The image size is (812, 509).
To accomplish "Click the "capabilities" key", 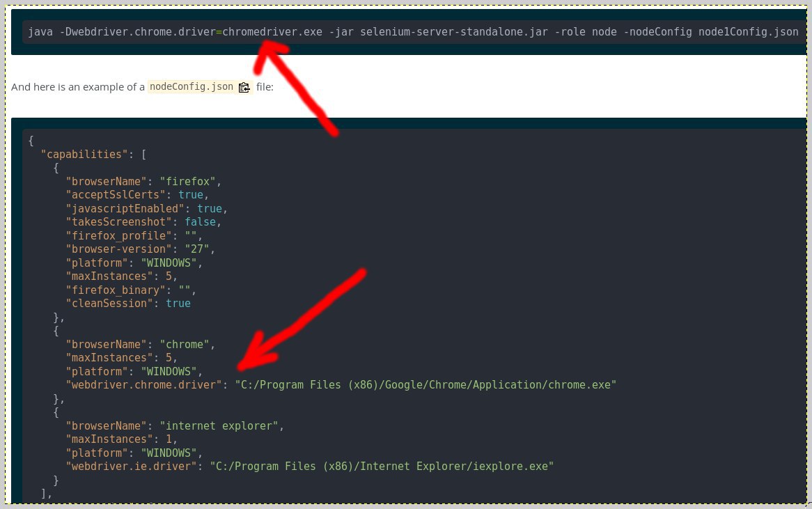I will tap(84, 155).
